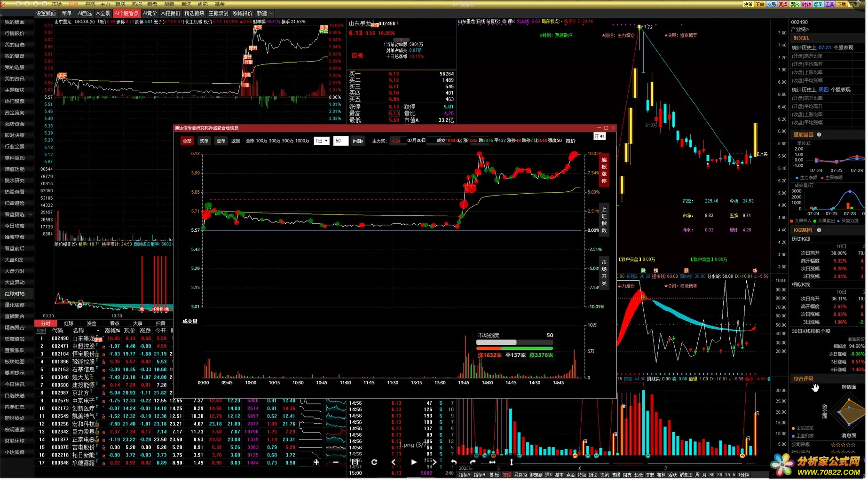The width and height of the screenshot is (868, 480).
Task: Click the 50 input field in popup
Action: (x=341, y=141)
